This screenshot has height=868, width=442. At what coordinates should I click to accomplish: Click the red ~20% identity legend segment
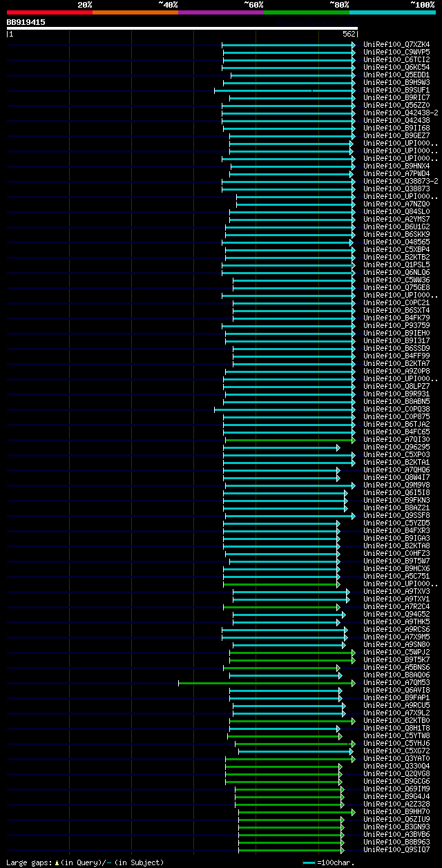coord(50,12)
